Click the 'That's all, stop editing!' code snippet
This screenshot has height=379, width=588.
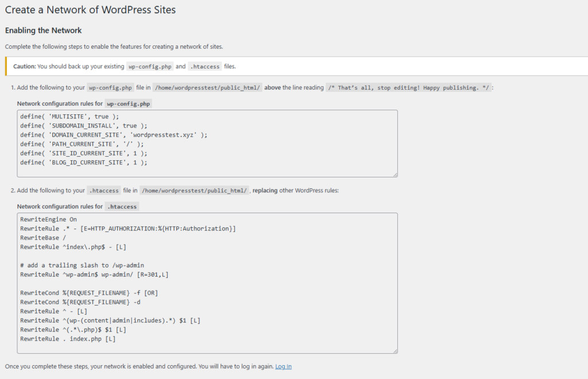tap(409, 88)
